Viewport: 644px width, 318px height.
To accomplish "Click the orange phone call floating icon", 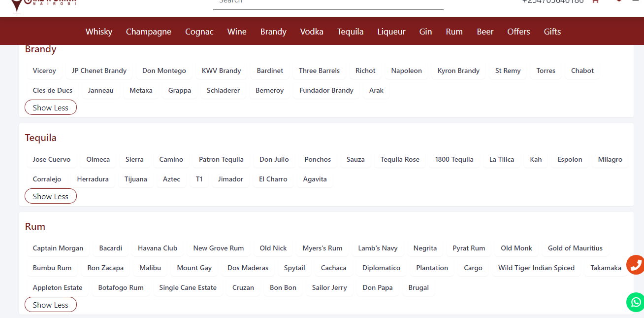I will 635,265.
